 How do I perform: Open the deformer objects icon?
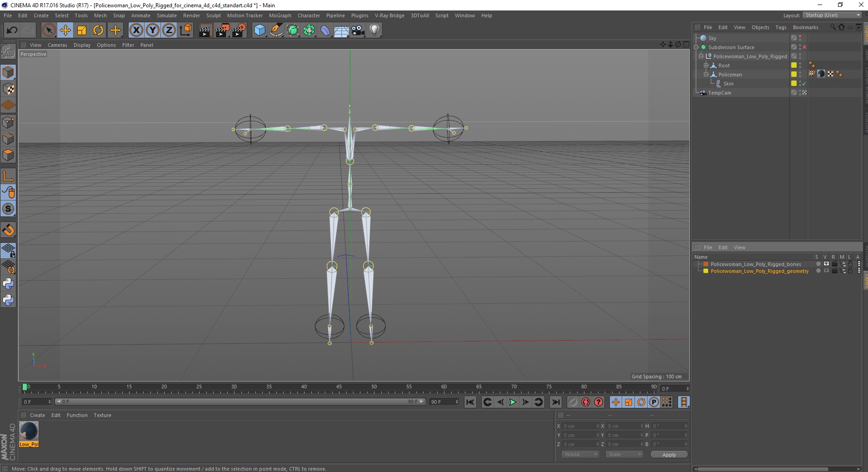(x=325, y=30)
